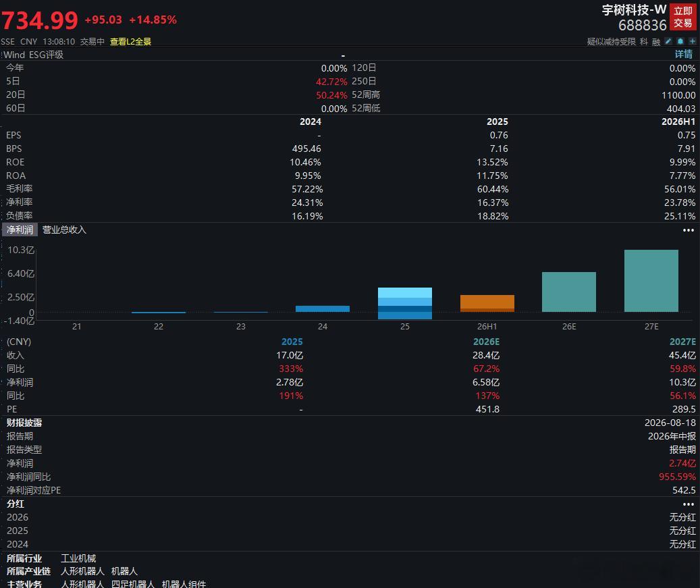Click the 24 net profit bar

322,309
